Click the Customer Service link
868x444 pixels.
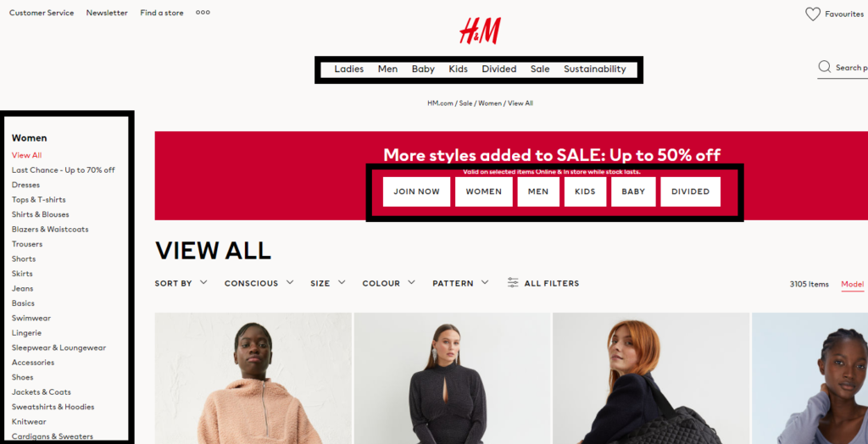tap(42, 13)
